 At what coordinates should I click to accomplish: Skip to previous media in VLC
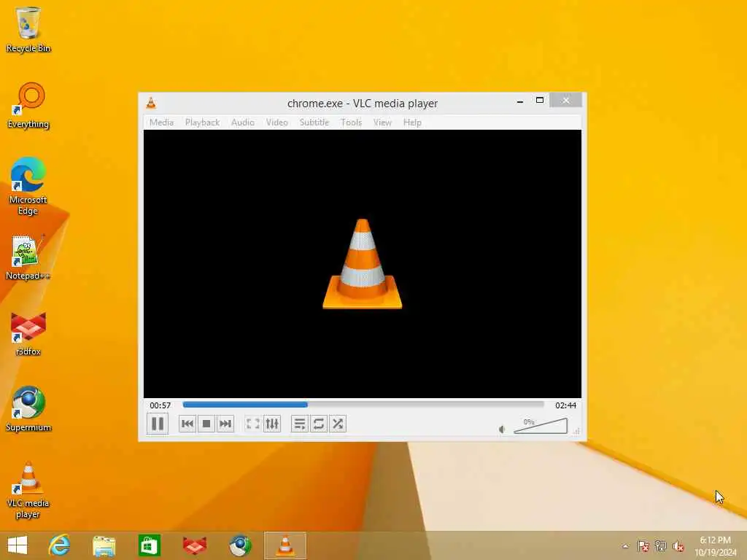coord(187,424)
